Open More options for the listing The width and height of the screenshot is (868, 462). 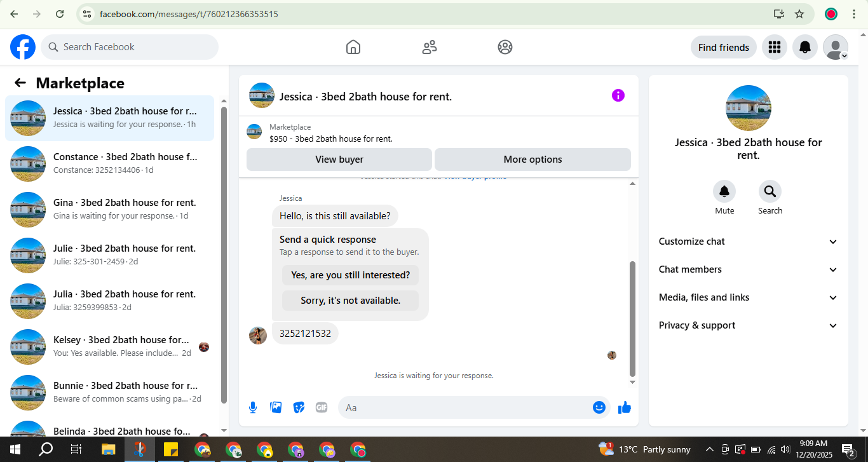point(532,160)
